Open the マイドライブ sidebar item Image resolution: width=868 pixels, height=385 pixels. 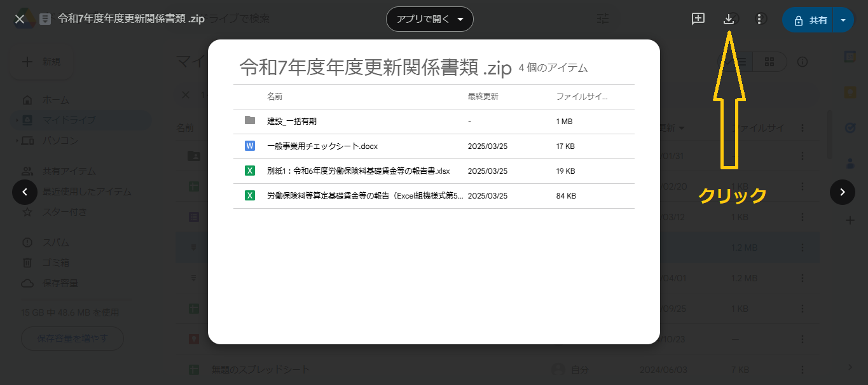point(81,120)
